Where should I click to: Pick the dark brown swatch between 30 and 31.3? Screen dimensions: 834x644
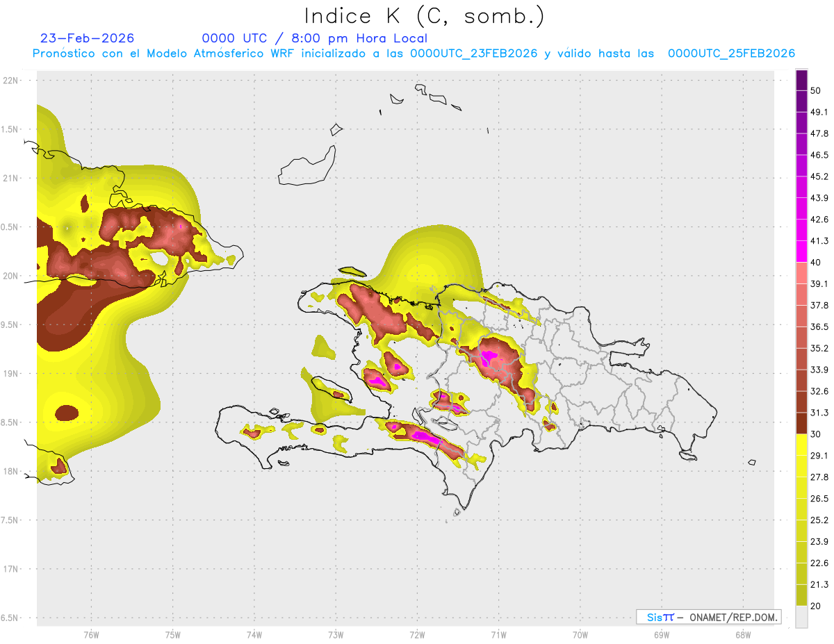coord(801,423)
